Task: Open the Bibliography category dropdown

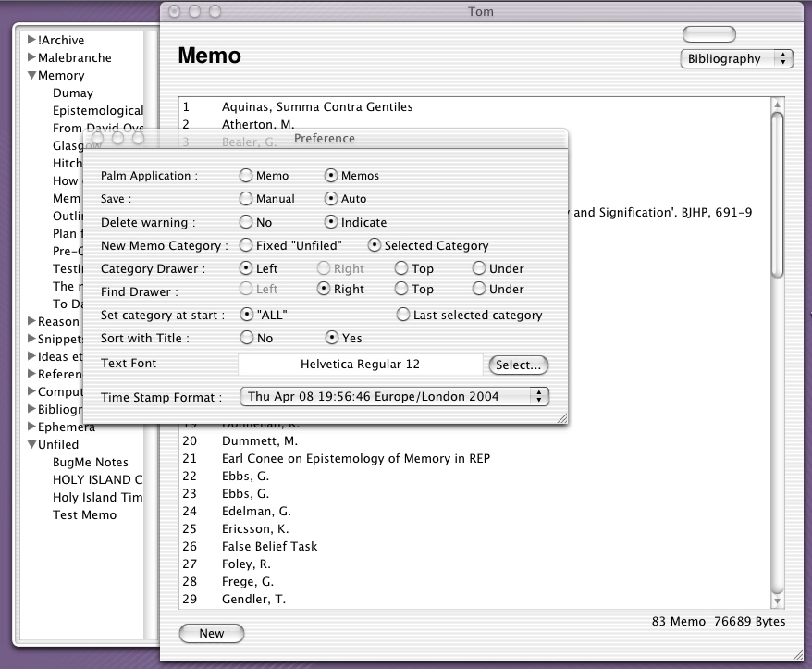Action: (736, 58)
